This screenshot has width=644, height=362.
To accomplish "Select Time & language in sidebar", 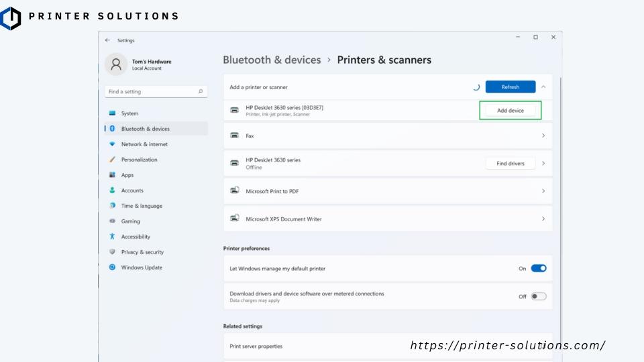I will tap(142, 206).
